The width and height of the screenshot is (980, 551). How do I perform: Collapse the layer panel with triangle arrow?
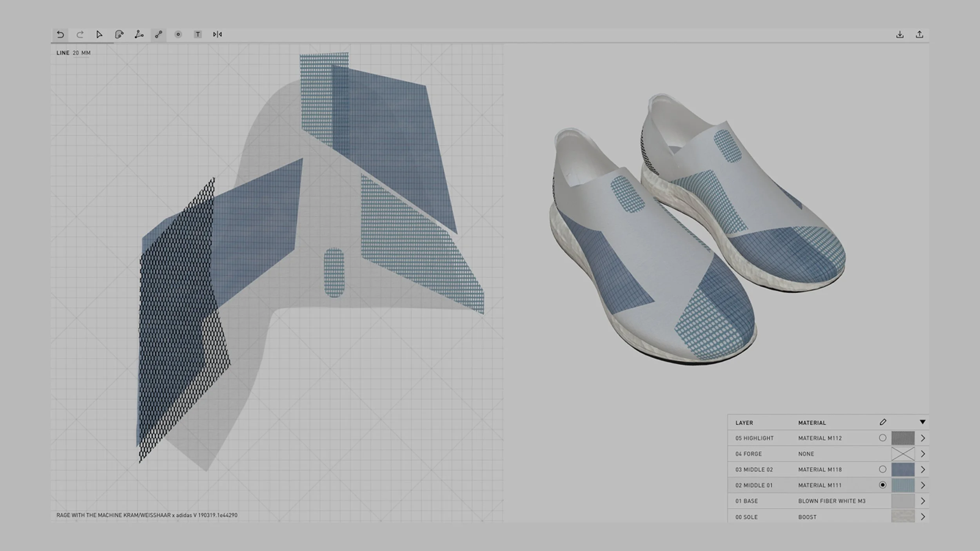click(922, 422)
